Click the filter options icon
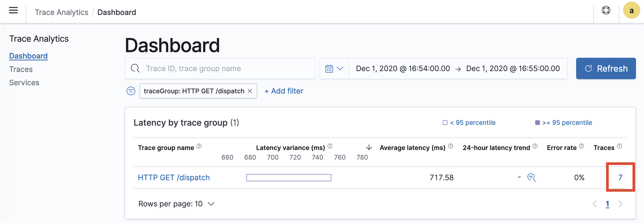The image size is (644, 223). 131,91
